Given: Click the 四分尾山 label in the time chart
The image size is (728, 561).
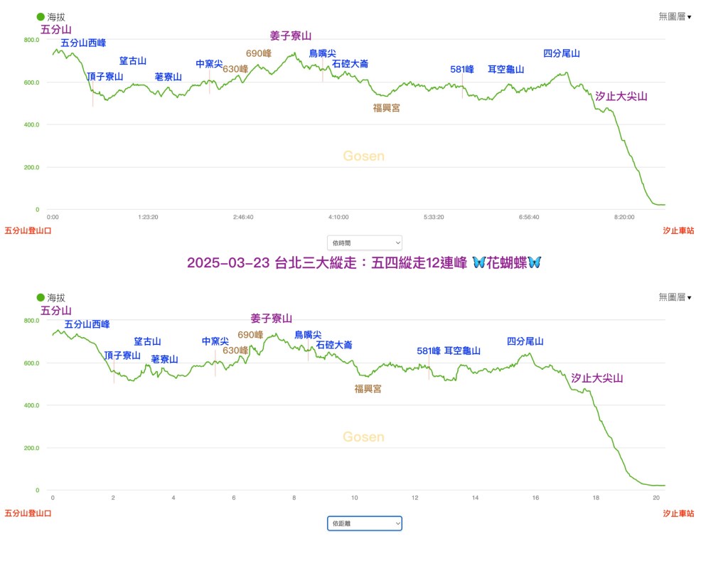Looking at the screenshot, I should (562, 53).
